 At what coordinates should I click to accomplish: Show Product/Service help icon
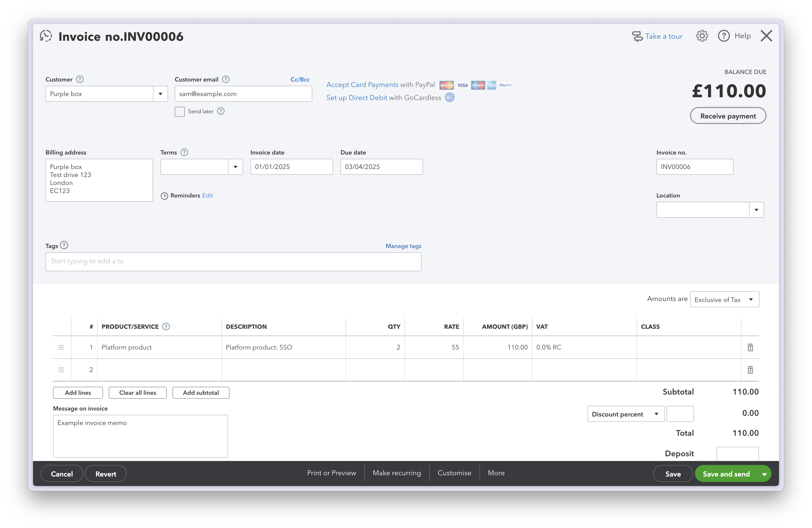tap(166, 326)
